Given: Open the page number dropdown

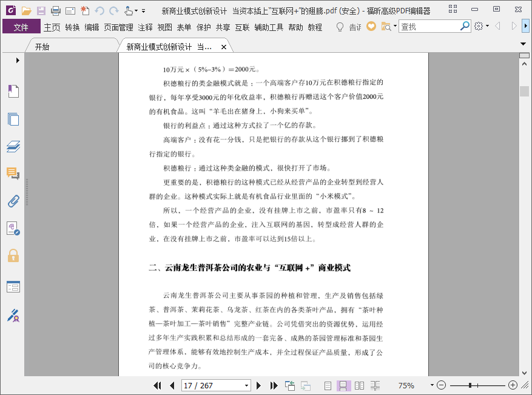Looking at the screenshot, I should 246,385.
